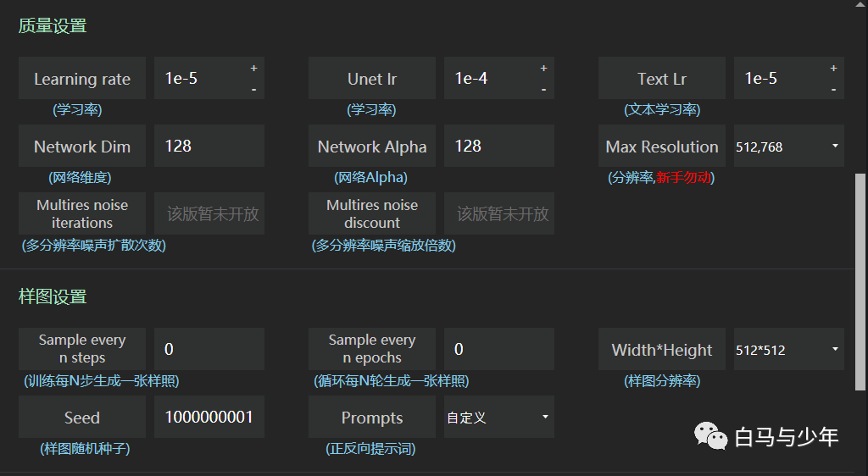868x476 pixels.
Task: Increase Unet lr with plus stepper
Action: [x=543, y=68]
